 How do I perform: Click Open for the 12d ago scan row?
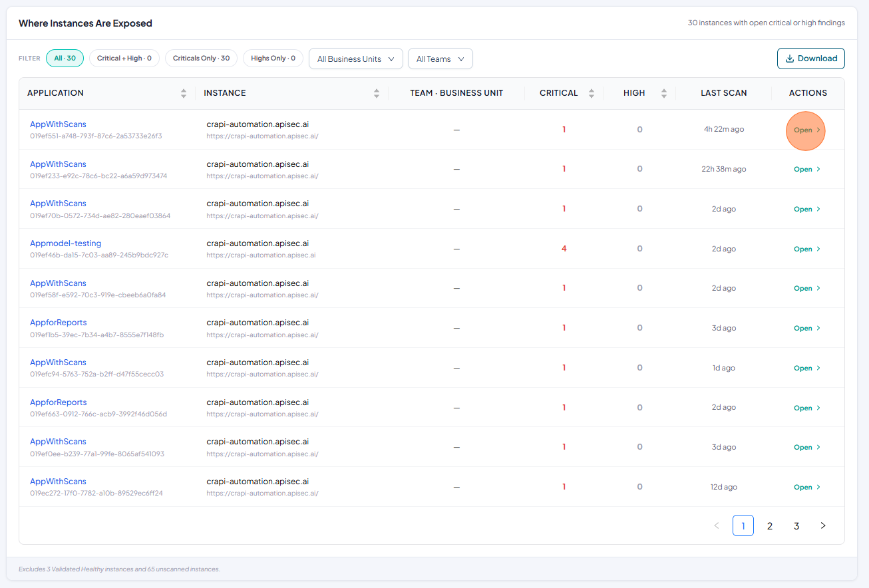807,487
